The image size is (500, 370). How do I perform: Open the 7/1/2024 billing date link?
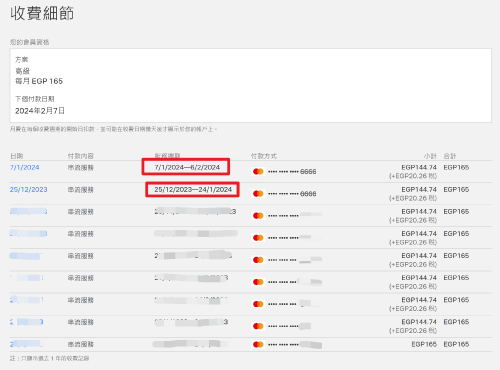coord(25,167)
